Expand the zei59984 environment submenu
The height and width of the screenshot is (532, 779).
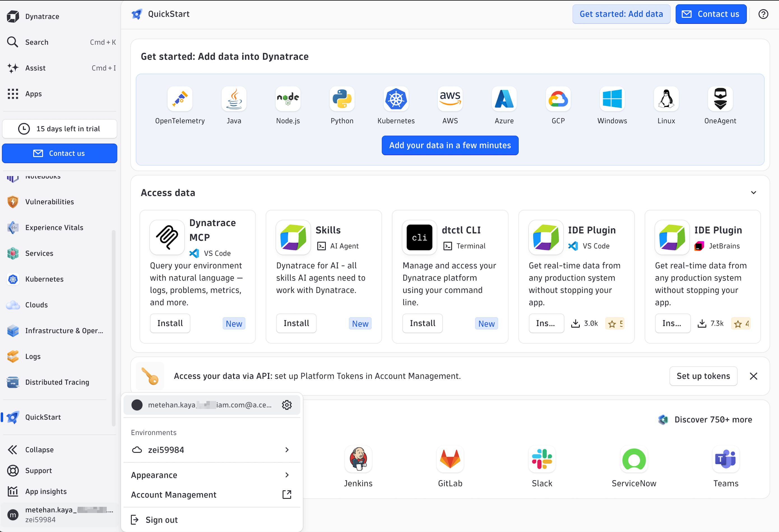212,450
